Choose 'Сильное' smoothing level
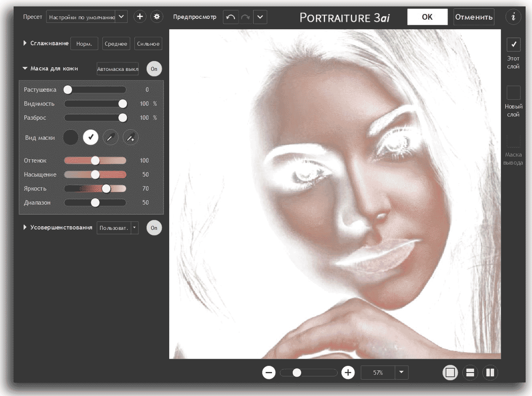This screenshot has width=532, height=396. (x=148, y=44)
